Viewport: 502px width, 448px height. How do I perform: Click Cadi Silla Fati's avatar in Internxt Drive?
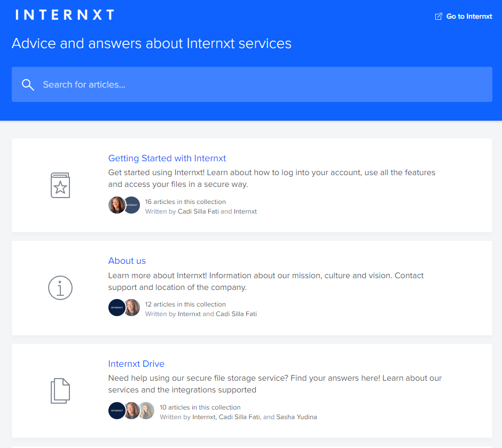131,411
